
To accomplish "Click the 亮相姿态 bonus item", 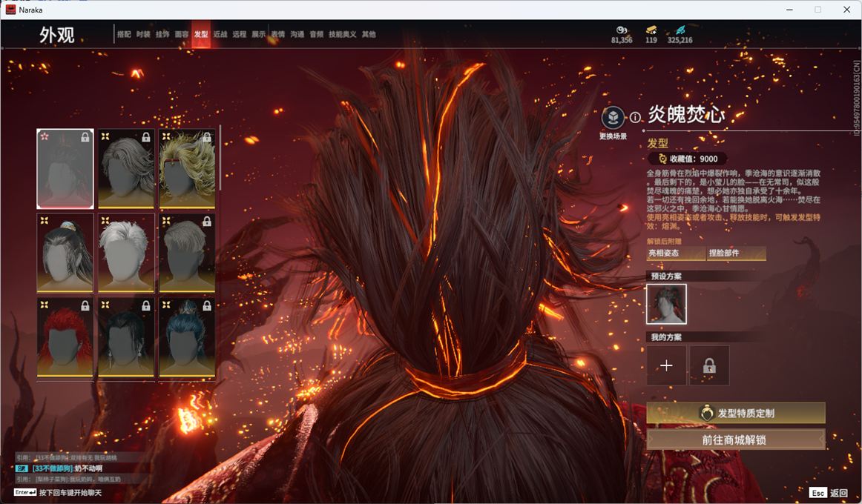I will pos(676,253).
